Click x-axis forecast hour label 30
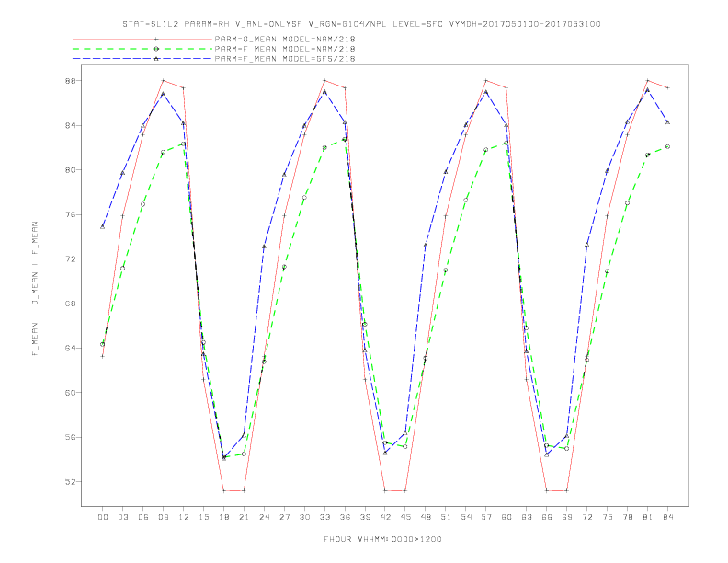The height and width of the screenshot is (563, 728). 304,517
